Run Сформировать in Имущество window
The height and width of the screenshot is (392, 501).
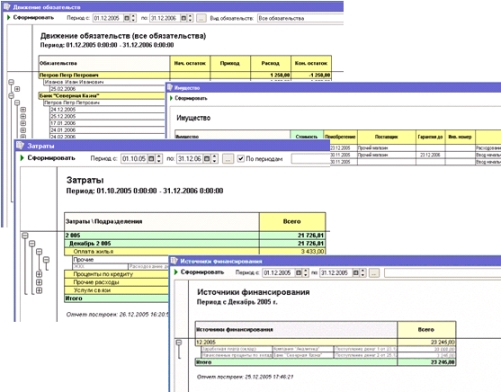[x=189, y=98]
